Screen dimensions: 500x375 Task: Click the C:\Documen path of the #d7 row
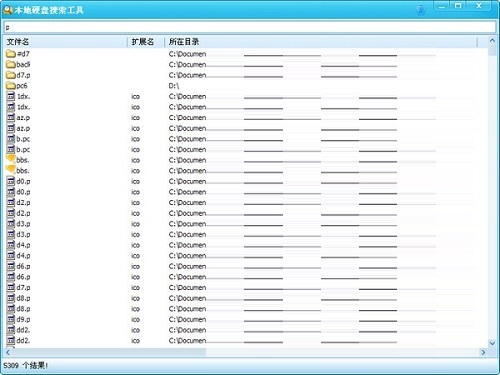pyautogui.click(x=187, y=54)
